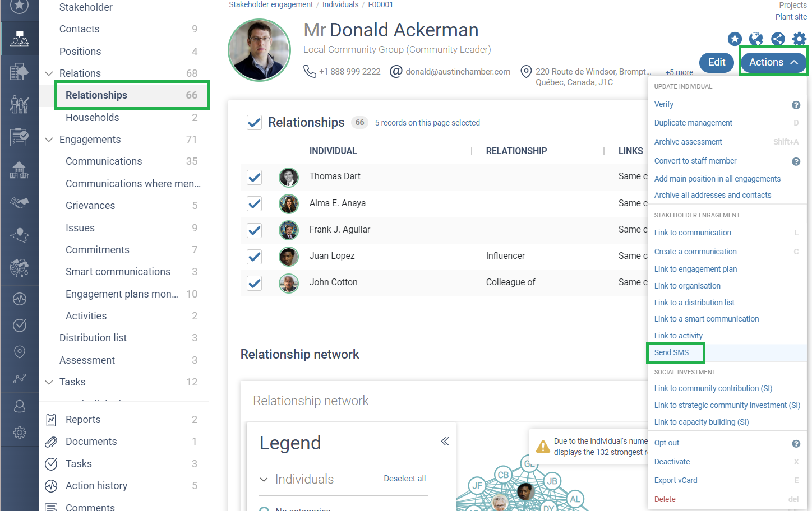Image resolution: width=812 pixels, height=511 pixels.
Task: Close the Actions dropdown menu
Action: tap(773, 62)
